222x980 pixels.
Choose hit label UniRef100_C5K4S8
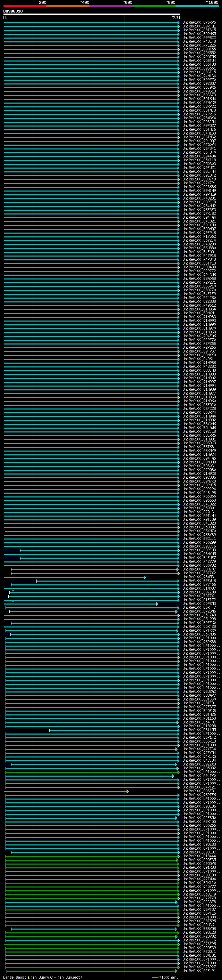point(199,626)
